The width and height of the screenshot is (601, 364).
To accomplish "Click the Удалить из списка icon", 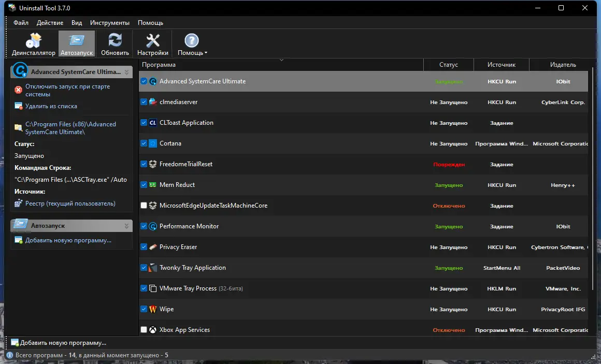I will (x=19, y=106).
